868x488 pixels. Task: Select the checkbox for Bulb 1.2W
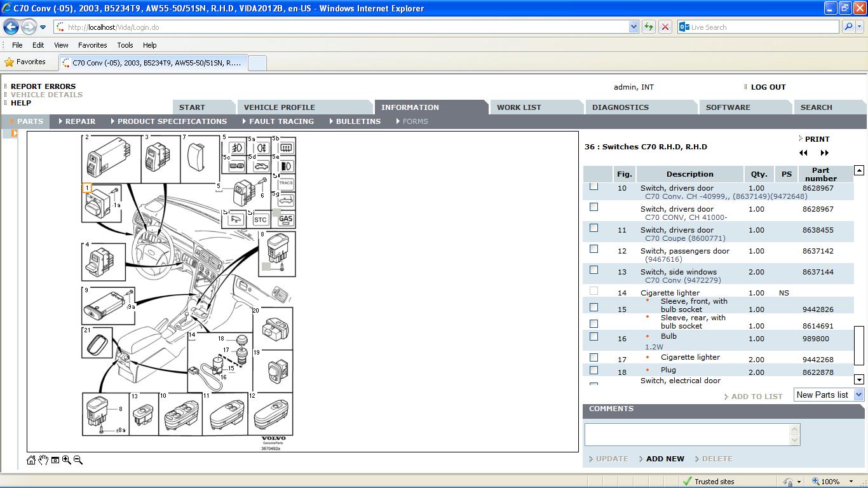pos(593,337)
